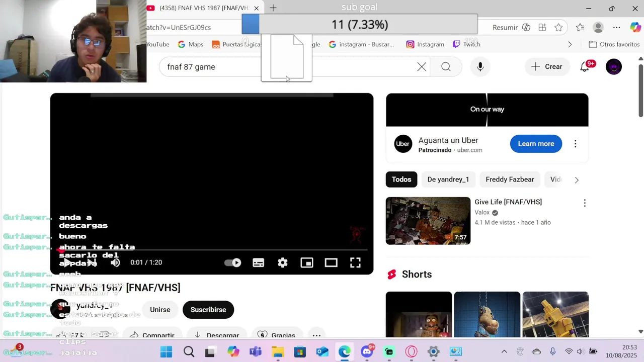This screenshot has width=644, height=362.
Task: Select the Todos filter chip
Action: click(x=401, y=179)
